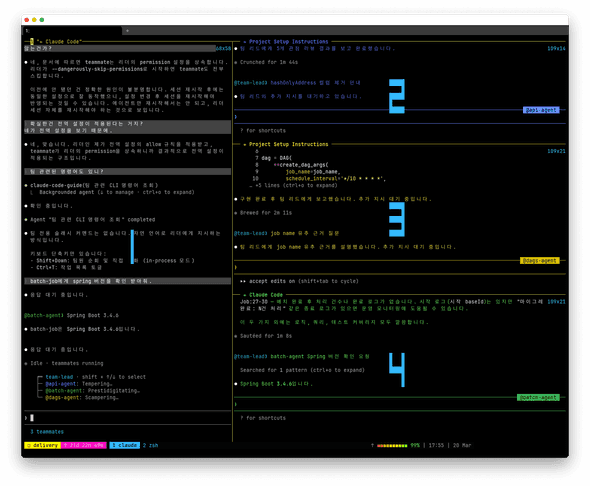This screenshot has height=486, width=590.
Task: Select the @batch-agent pane badge
Action: pyautogui.click(x=538, y=397)
